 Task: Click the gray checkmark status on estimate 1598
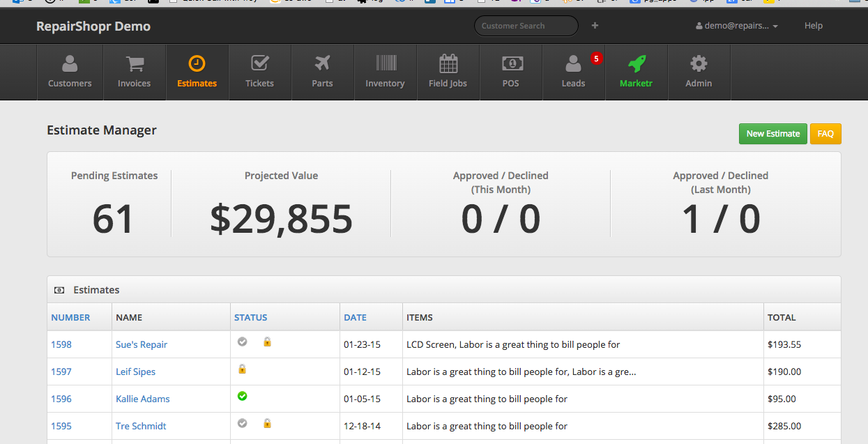(x=243, y=342)
